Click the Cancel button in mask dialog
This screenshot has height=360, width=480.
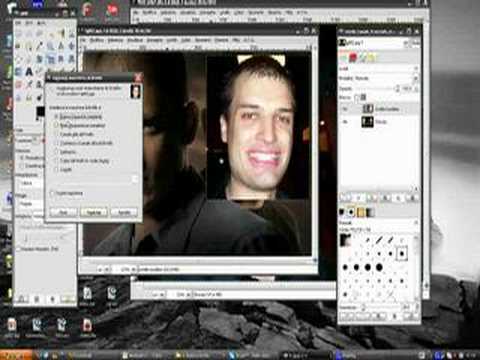pyautogui.click(x=124, y=212)
